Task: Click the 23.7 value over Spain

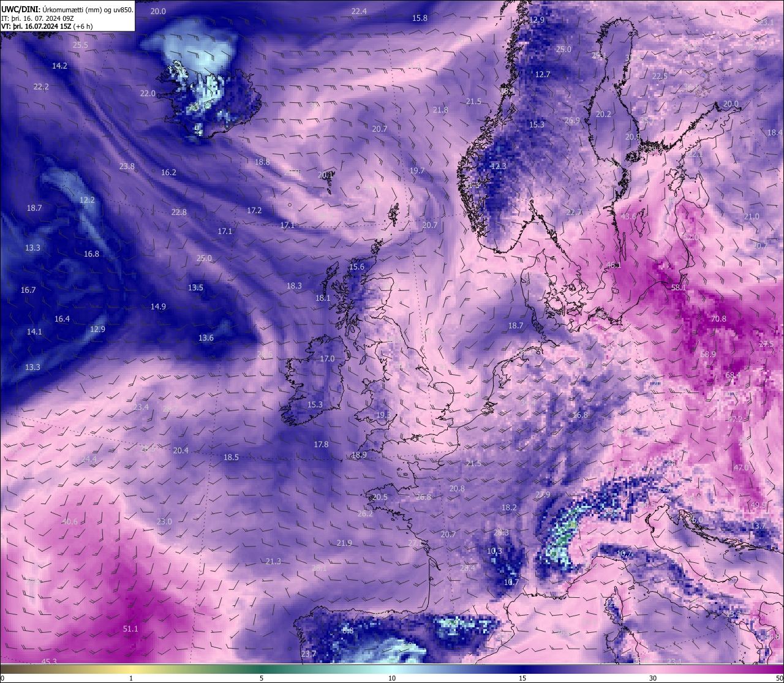Action: (309, 654)
